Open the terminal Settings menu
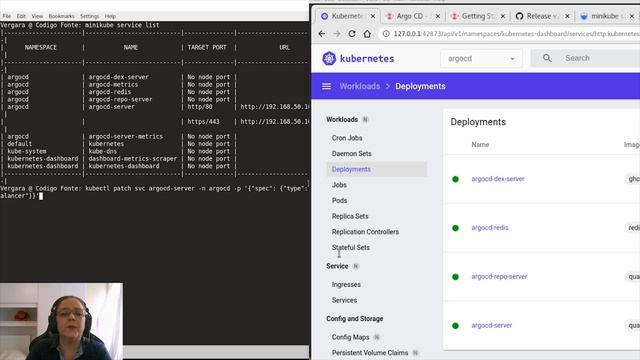 click(x=89, y=16)
